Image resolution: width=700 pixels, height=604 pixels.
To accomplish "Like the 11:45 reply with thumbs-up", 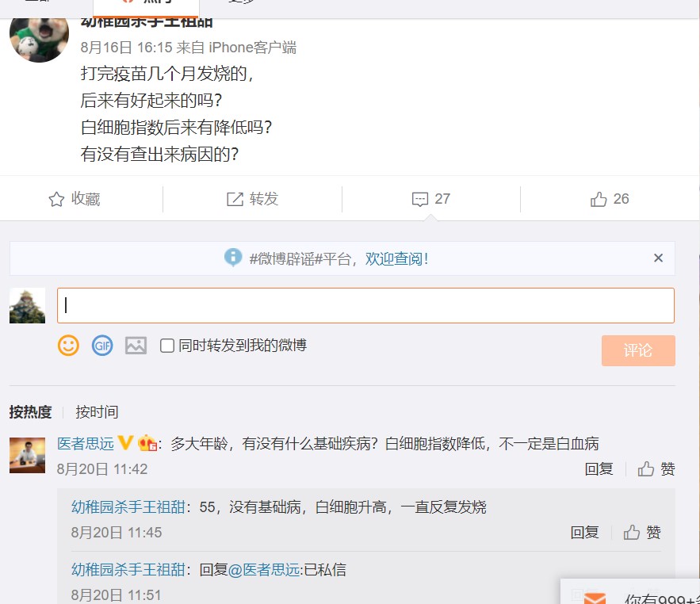I will click(x=631, y=532).
